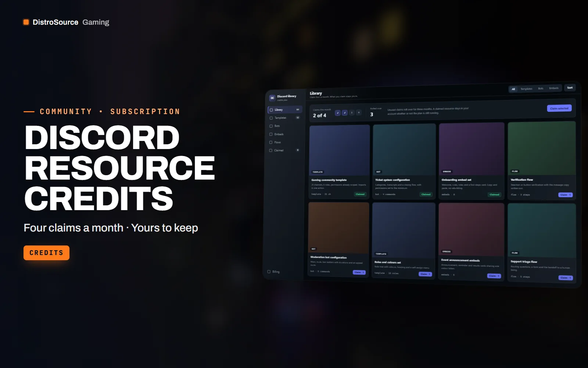Open Library in the sidebar

[x=285, y=110]
